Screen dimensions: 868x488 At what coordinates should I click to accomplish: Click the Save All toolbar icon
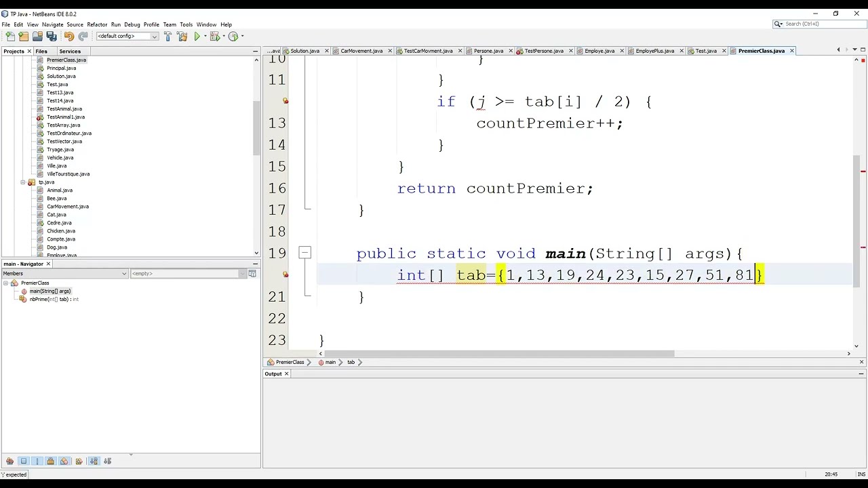tap(52, 37)
